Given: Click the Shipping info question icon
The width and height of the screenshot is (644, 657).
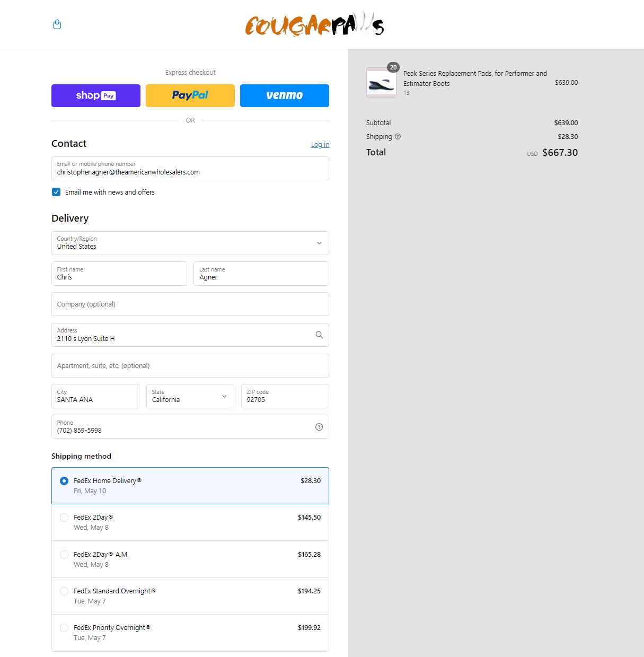Looking at the screenshot, I should (x=398, y=136).
